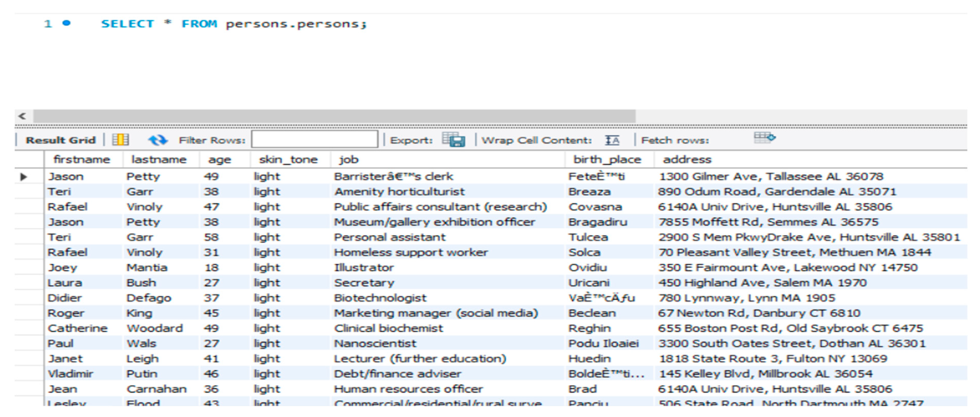Click the scrollbar left arrow
This screenshot has width=980, height=417.
tap(23, 116)
